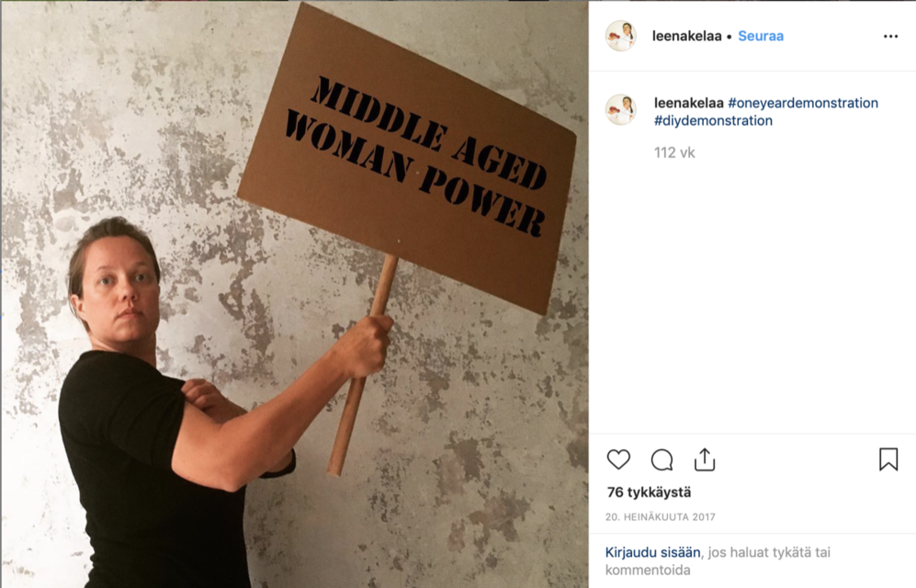
Task: Open leenakelaa profile picture in header
Action: click(x=620, y=36)
